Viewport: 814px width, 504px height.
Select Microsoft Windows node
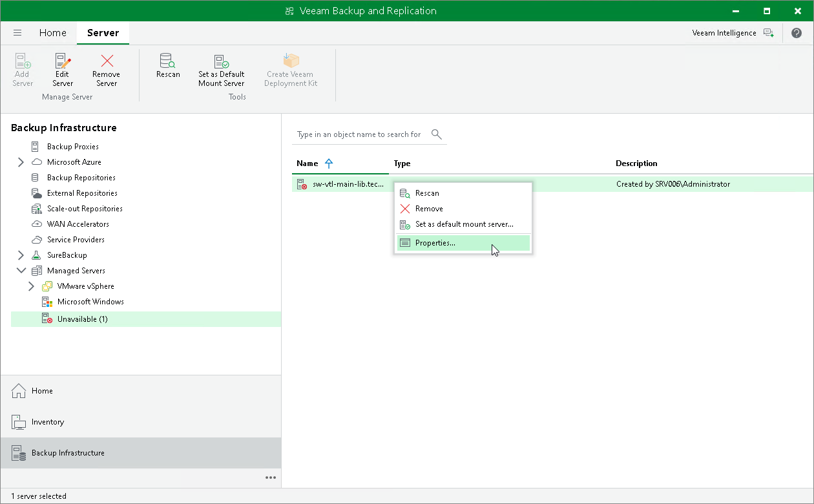tap(90, 302)
